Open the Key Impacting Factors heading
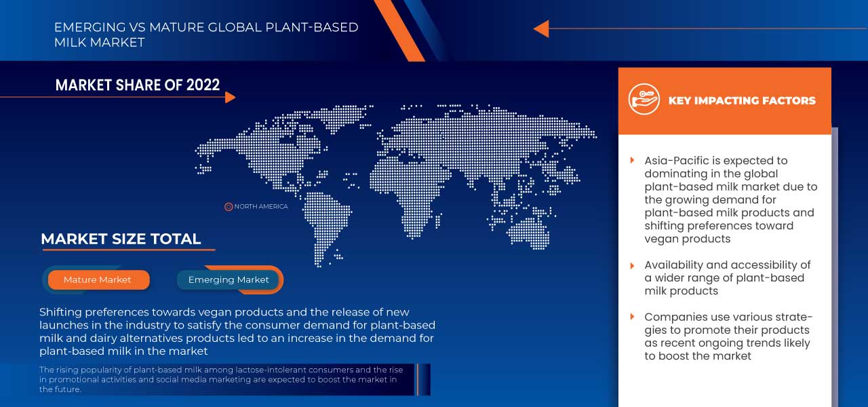 pyautogui.click(x=742, y=100)
